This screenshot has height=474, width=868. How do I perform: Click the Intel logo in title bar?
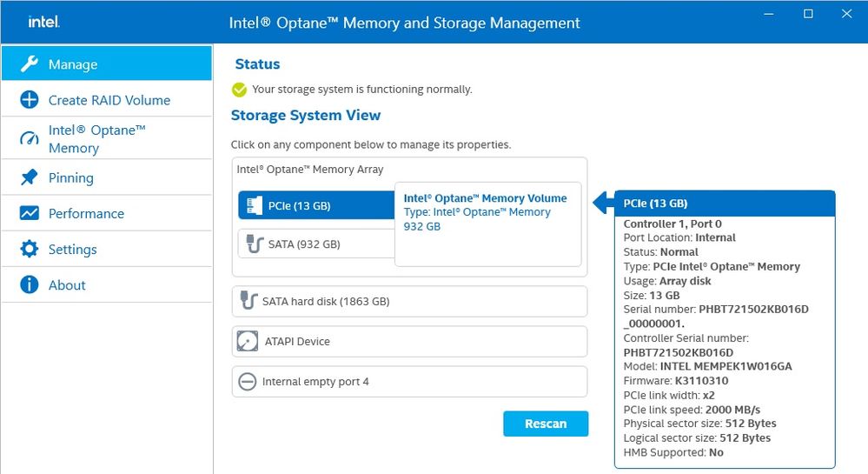pos(43,22)
